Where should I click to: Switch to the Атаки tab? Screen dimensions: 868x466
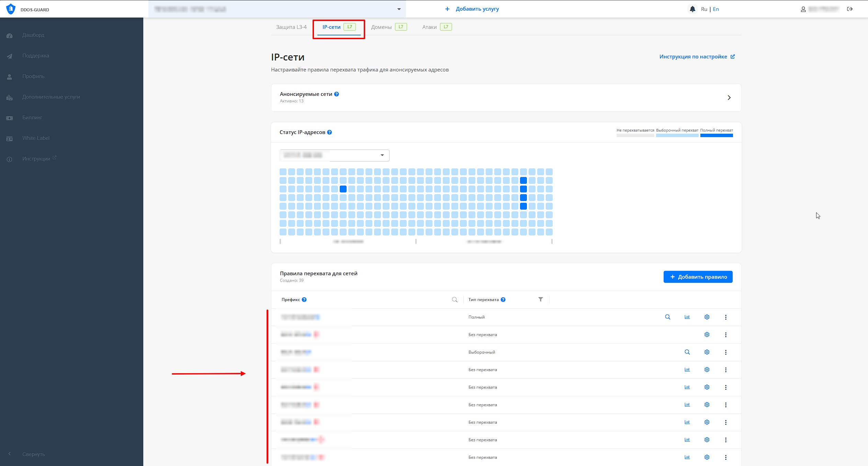click(x=437, y=27)
